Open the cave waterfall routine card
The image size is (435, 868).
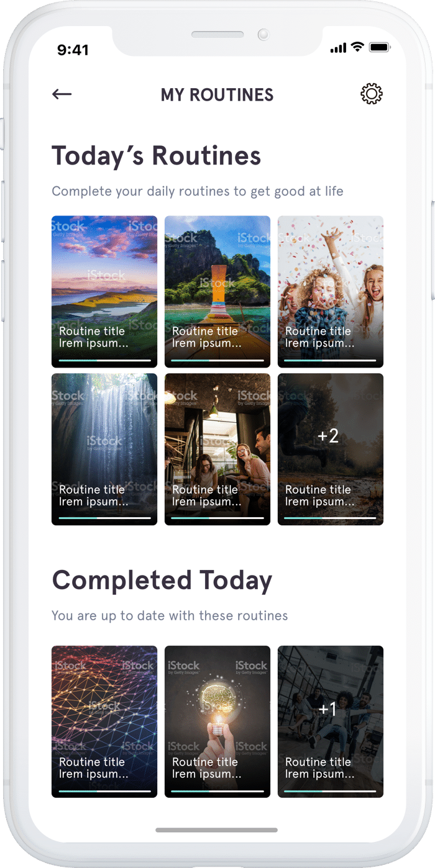point(104,450)
